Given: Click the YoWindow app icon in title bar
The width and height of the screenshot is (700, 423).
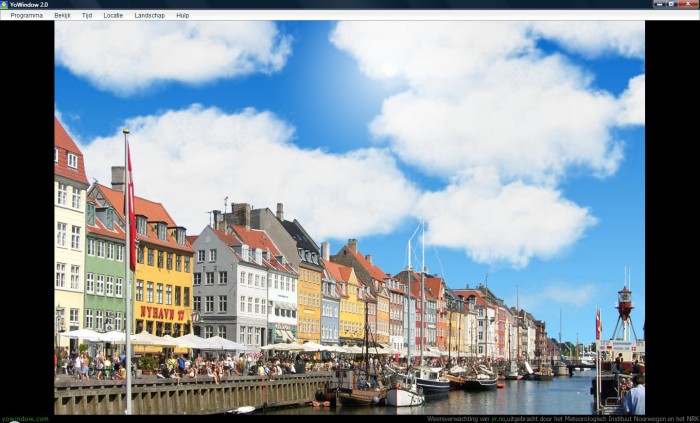Looking at the screenshot, I should pos(4,4).
